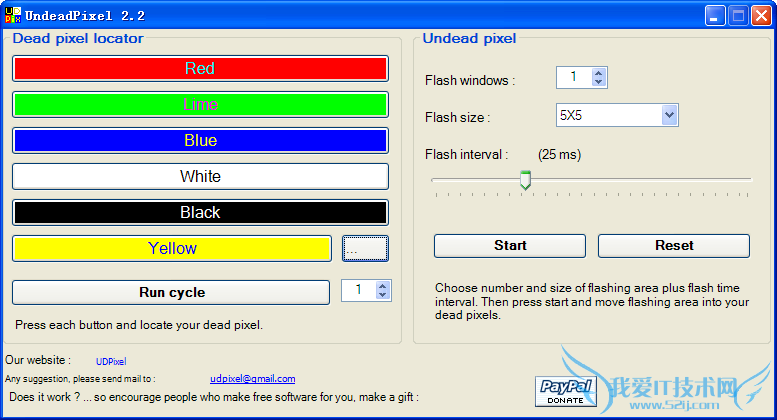Open custom color picker ellipsis button

(x=365, y=249)
